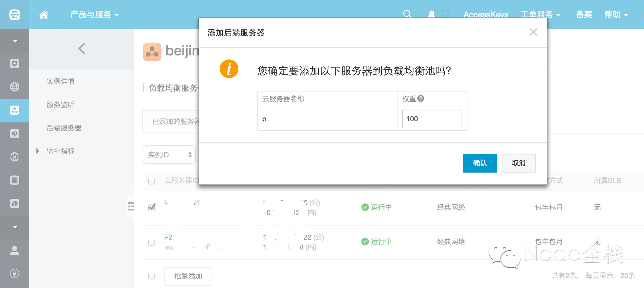Click the beijing instance SLB icon
The image size is (644, 288).
pyautogui.click(x=152, y=52)
